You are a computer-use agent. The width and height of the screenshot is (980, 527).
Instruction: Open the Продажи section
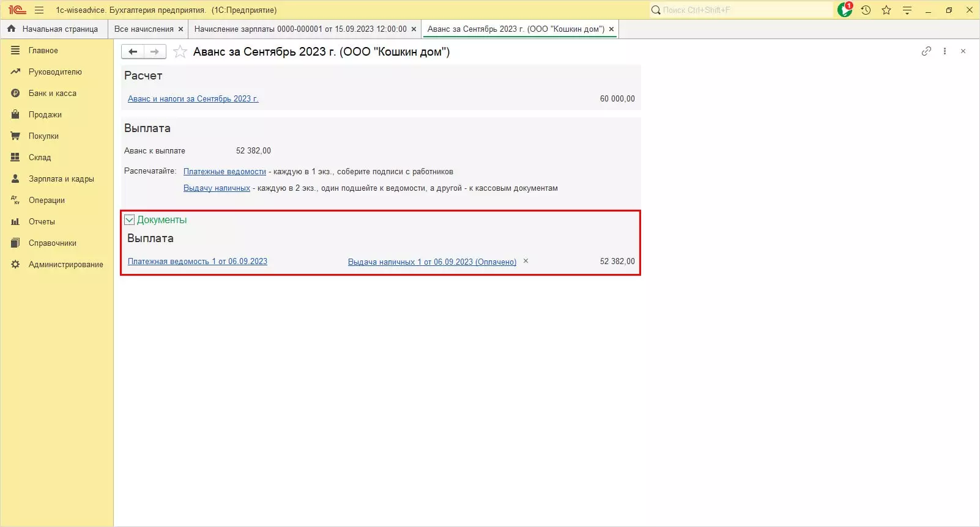(45, 114)
